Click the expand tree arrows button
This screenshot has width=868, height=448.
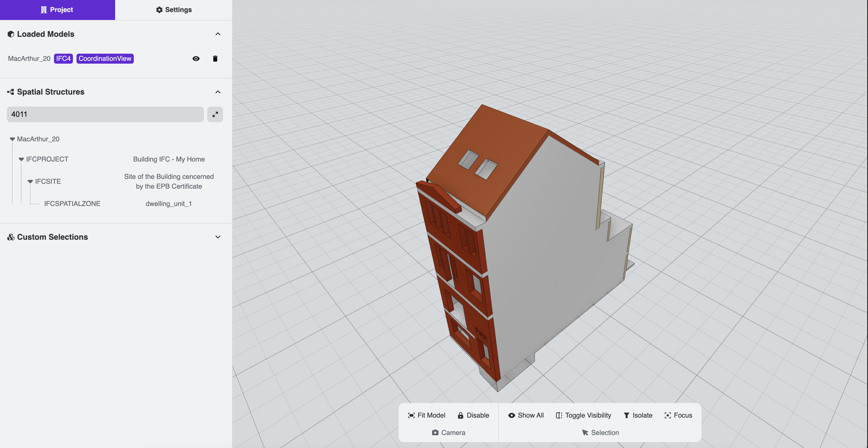pos(215,114)
